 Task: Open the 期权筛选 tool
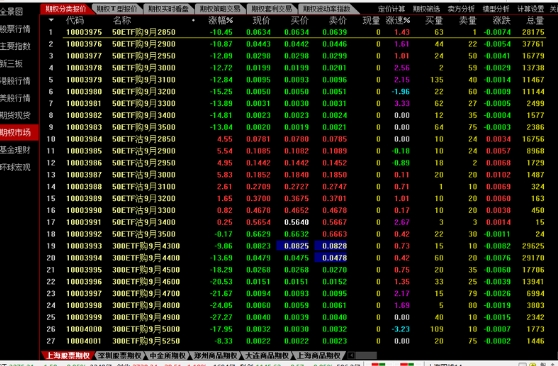(x=426, y=9)
